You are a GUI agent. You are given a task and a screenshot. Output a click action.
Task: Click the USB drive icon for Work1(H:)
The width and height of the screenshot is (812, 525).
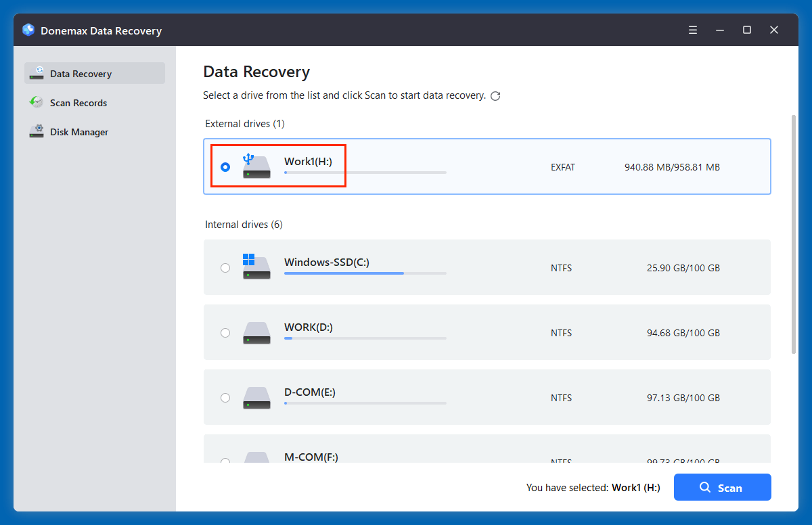[256, 166]
